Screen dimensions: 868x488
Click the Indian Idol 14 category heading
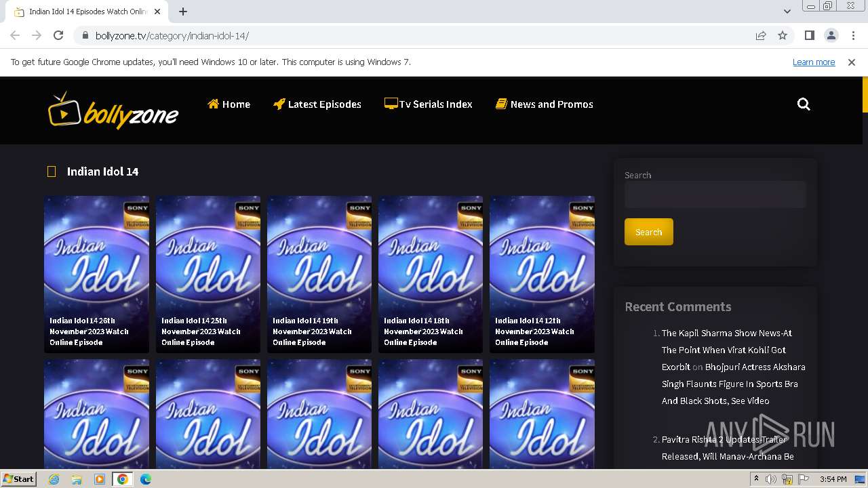102,171
